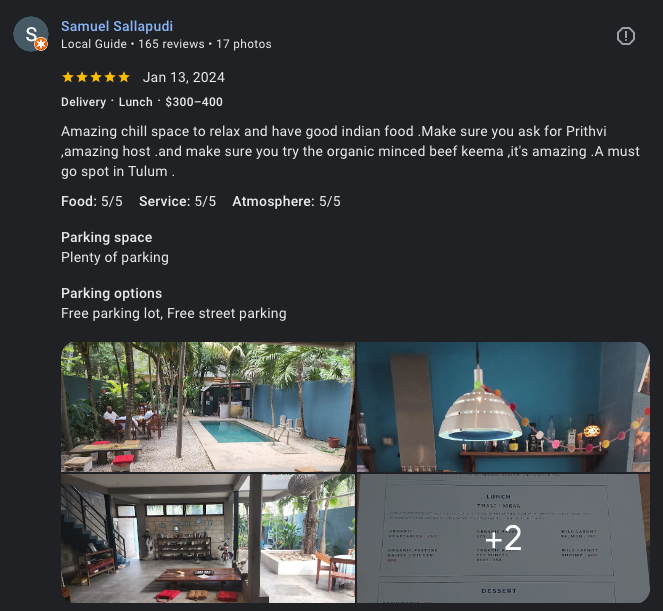
Task: Click the 'Local Guide' label text
Action: coord(94,44)
